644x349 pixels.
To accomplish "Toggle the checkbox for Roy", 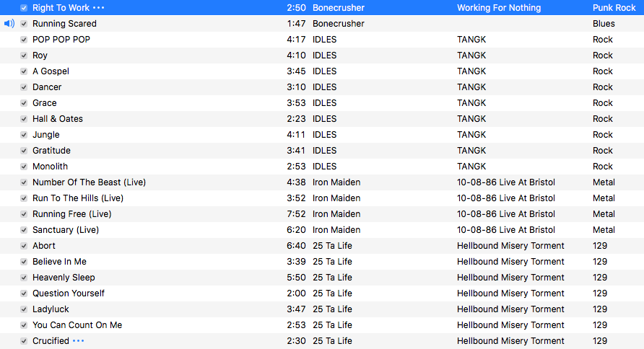I will coord(24,56).
